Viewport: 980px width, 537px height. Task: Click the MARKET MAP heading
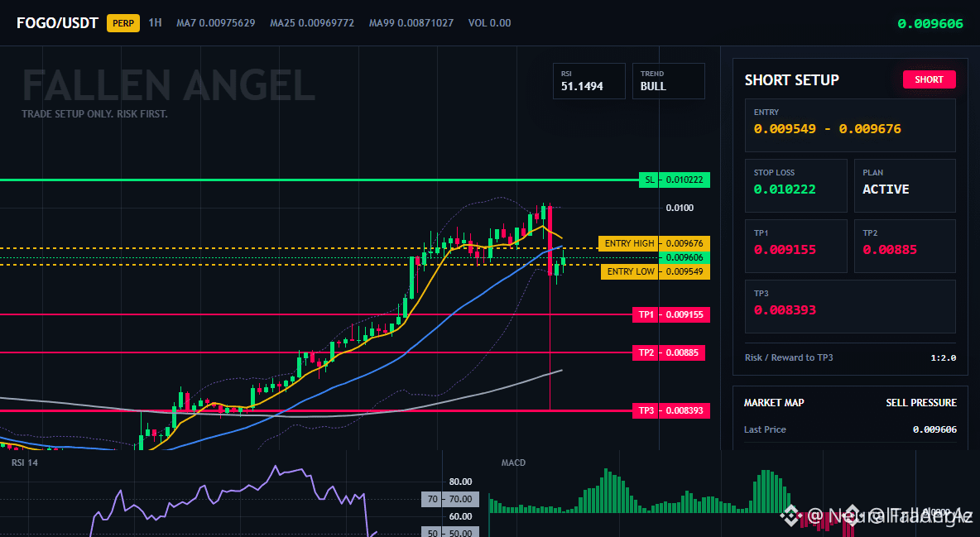pos(774,403)
